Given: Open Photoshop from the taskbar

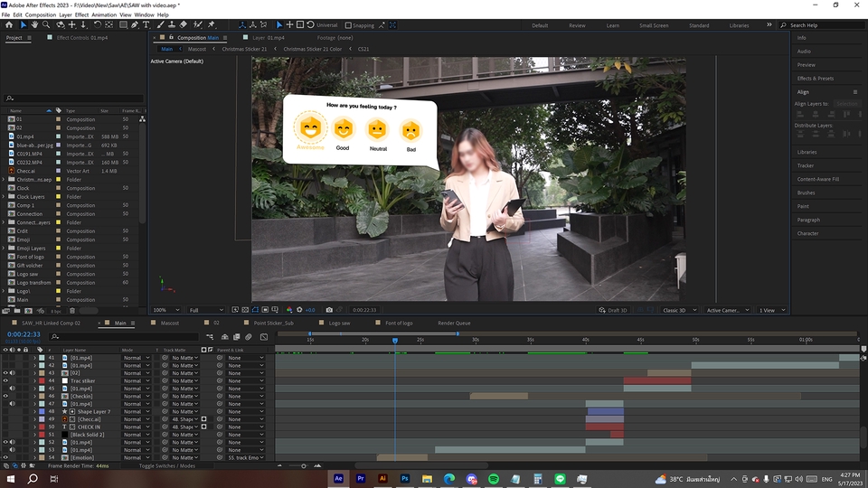Looking at the screenshot, I should tap(405, 479).
